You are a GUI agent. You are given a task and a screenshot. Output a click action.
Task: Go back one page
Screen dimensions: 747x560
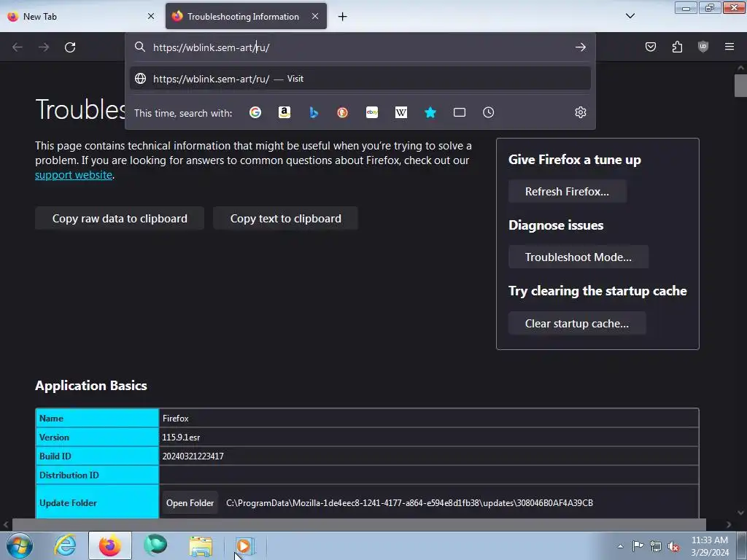(18, 47)
